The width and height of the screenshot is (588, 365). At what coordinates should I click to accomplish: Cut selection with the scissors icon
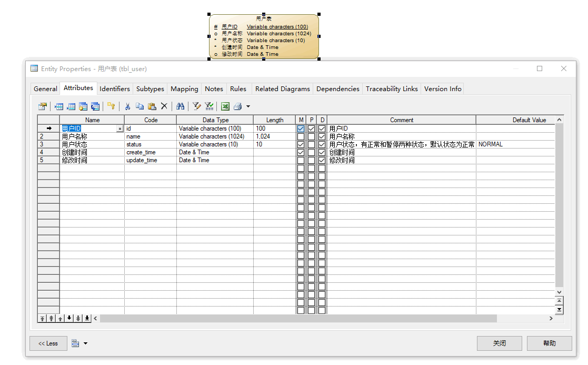[127, 106]
